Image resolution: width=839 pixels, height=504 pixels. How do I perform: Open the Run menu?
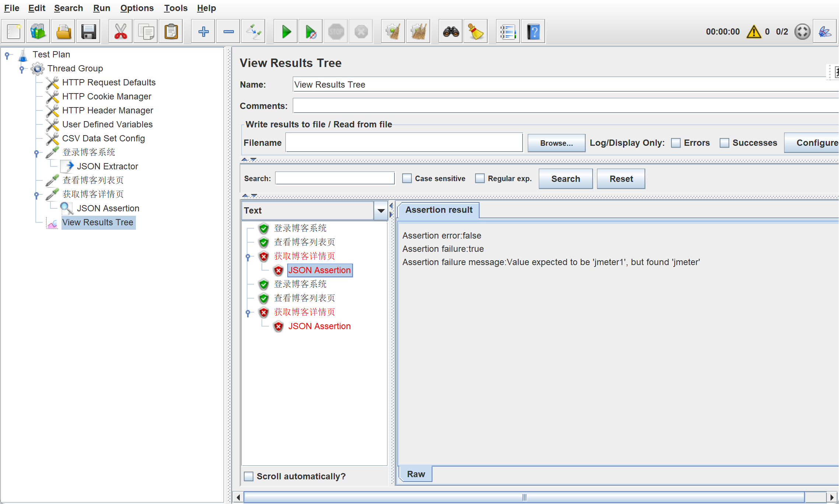point(101,8)
